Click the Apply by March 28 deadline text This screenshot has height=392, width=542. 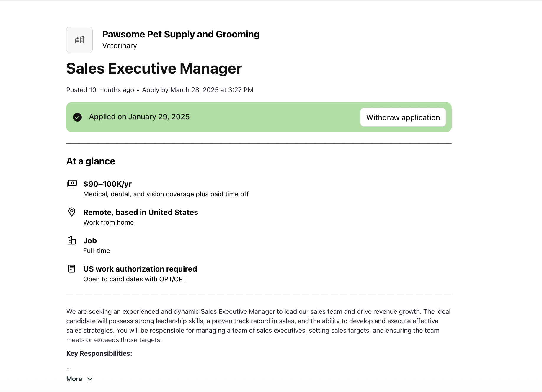coord(197,90)
